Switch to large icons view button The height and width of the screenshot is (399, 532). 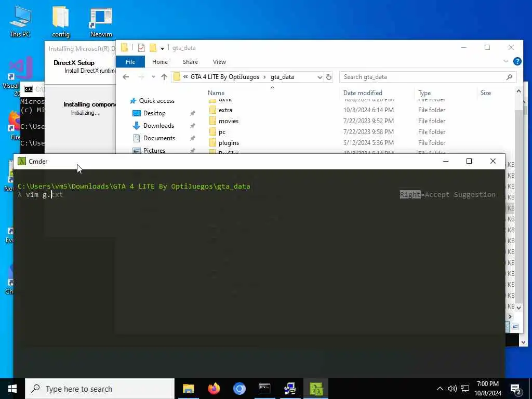coord(515,327)
